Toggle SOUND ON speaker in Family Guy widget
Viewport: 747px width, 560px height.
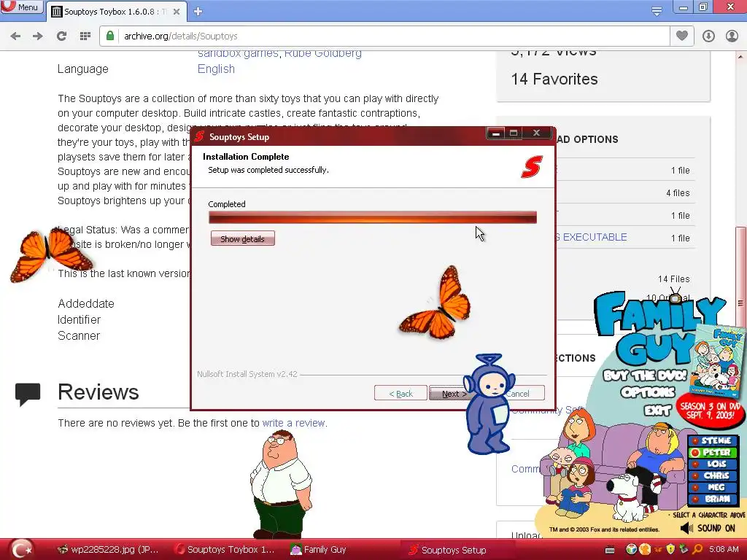coord(708,528)
